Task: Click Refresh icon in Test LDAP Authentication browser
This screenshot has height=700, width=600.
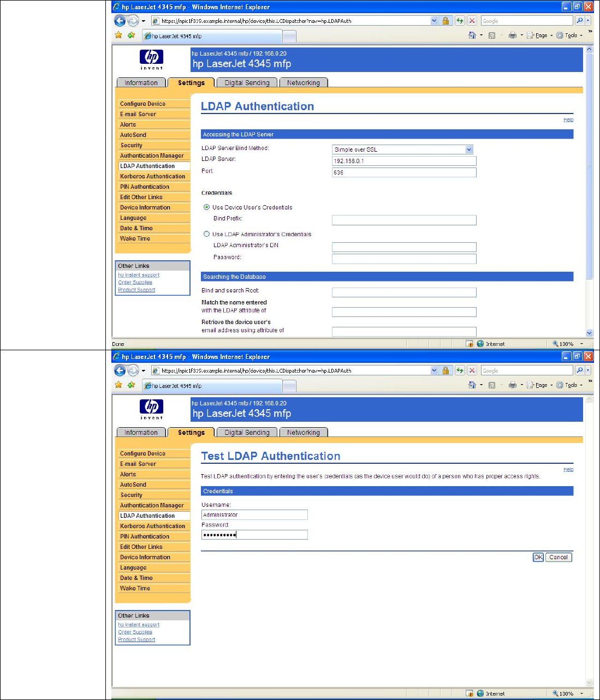Action: point(460,370)
